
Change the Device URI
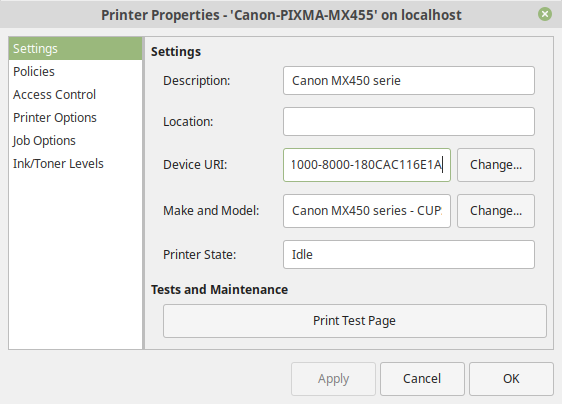point(496,165)
